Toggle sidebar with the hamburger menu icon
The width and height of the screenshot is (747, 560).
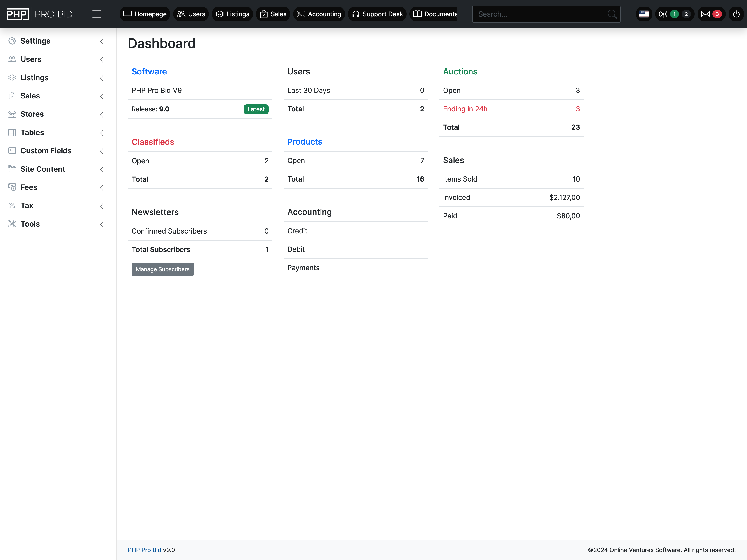[97, 14]
